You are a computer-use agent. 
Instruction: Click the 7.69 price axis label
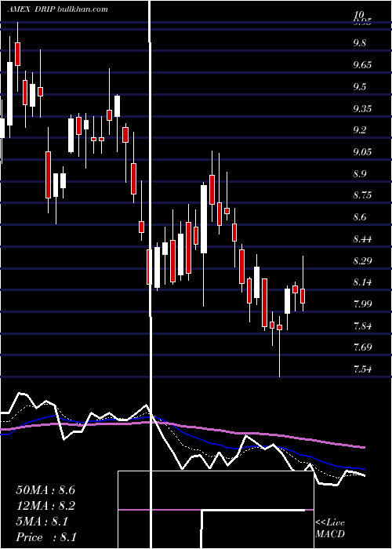(x=362, y=347)
